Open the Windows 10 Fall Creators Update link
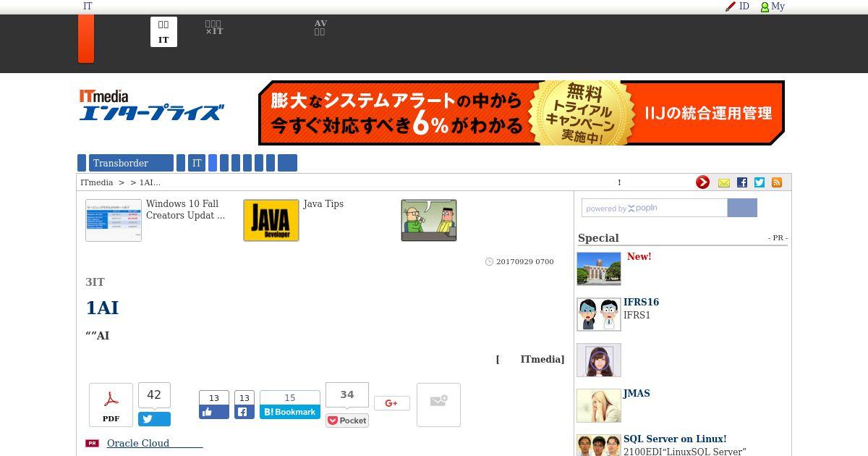The height and width of the screenshot is (456, 868). pyautogui.click(x=185, y=209)
